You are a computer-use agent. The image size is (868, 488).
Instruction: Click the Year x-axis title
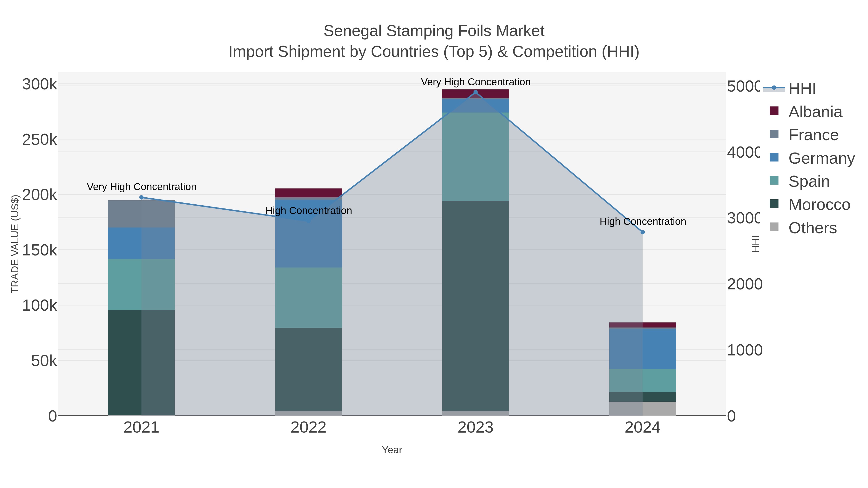(x=392, y=450)
